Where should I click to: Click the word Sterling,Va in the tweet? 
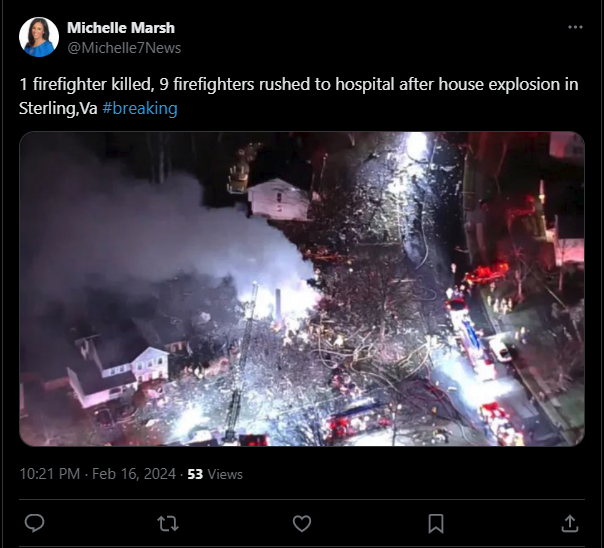coord(58,108)
